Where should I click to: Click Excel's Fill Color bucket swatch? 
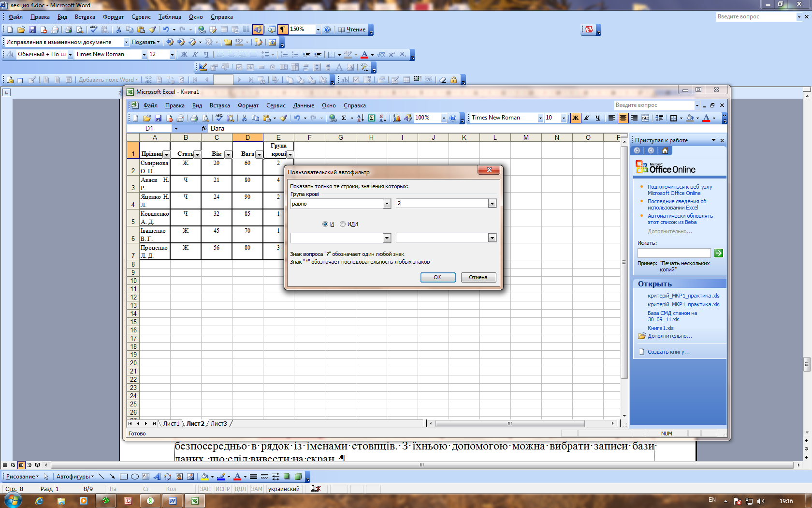click(690, 118)
